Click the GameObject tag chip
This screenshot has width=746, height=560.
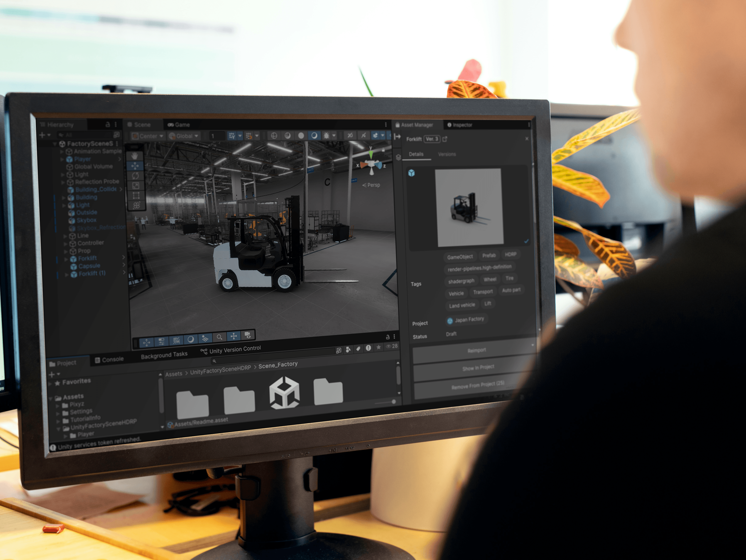coord(460,257)
